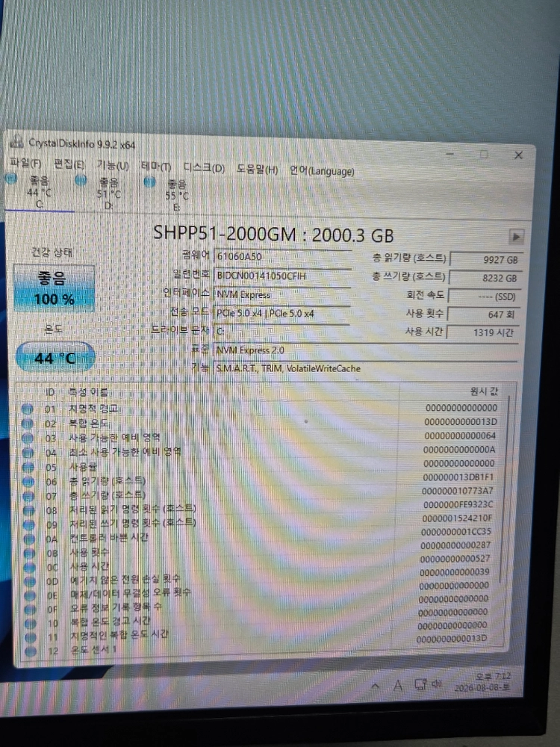Click the CrystalDiskInfo title bar app icon

point(16,141)
